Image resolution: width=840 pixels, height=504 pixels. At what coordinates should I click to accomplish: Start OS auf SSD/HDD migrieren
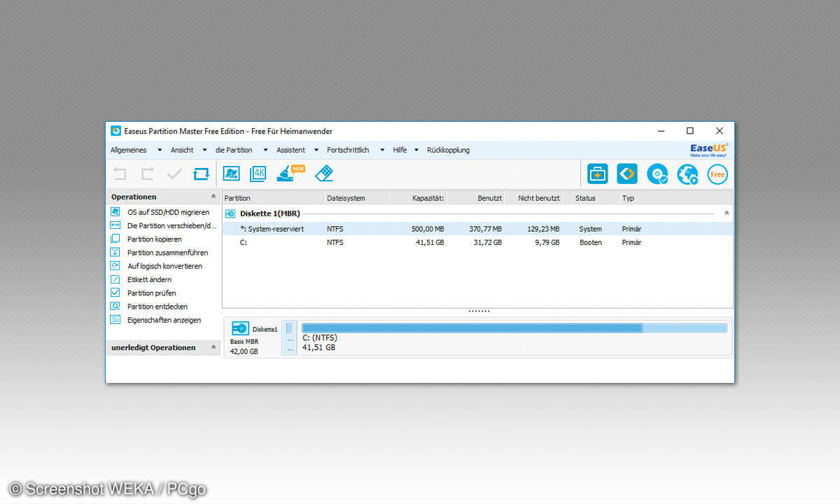pos(168,212)
